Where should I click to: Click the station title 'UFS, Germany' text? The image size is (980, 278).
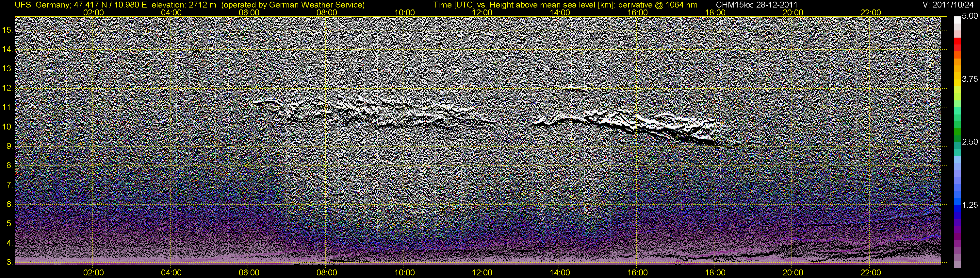coord(41,5)
